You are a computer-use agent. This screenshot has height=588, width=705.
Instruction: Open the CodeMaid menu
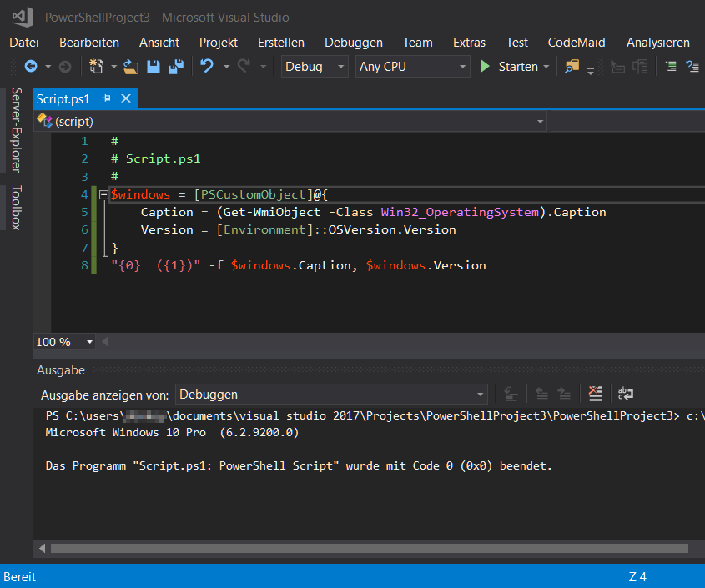(576, 42)
